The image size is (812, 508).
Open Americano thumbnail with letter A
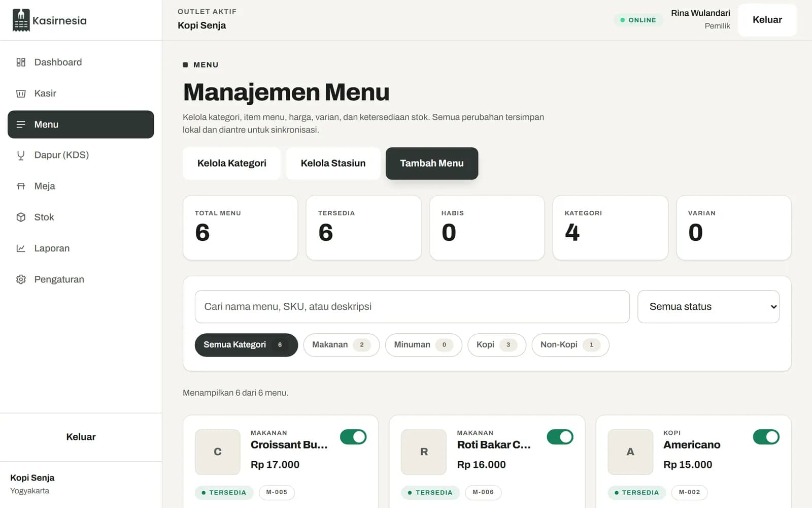tap(630, 452)
